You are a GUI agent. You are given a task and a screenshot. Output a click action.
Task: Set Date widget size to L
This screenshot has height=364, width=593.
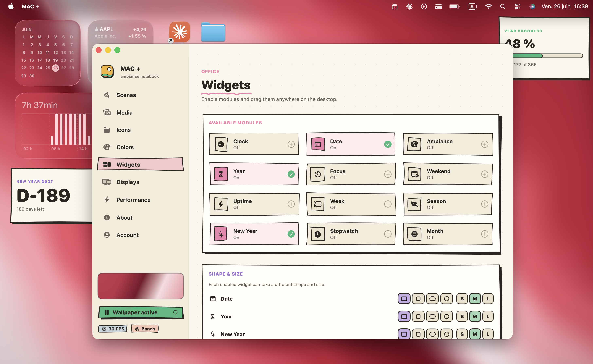pos(488,299)
